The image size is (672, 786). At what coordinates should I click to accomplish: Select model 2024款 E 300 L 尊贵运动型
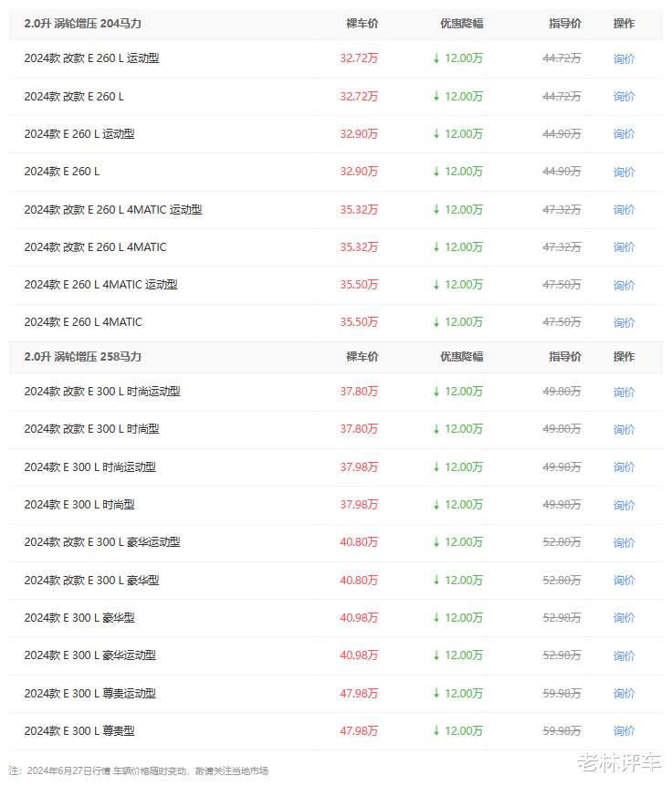89,693
